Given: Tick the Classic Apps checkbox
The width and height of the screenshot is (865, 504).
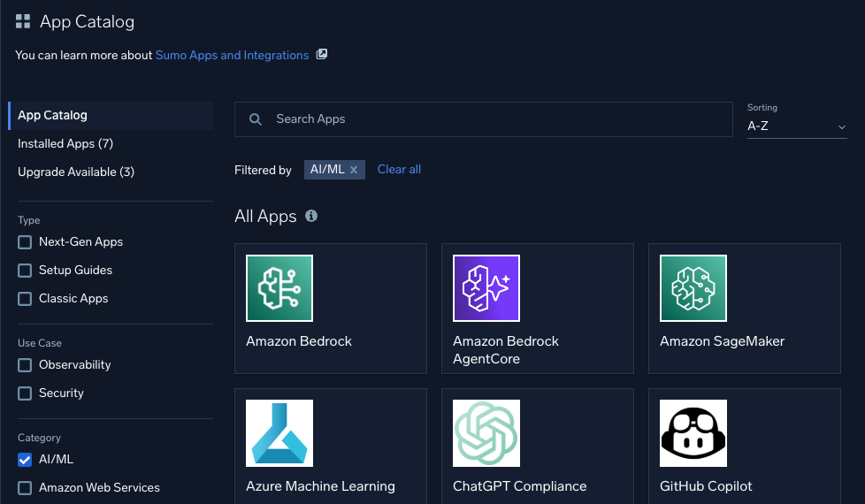Looking at the screenshot, I should pos(25,298).
